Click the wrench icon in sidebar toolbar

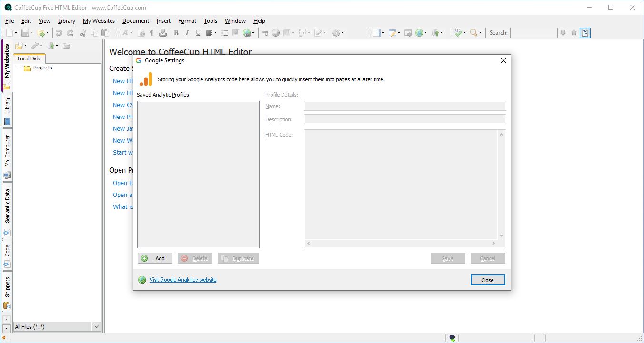(x=34, y=46)
